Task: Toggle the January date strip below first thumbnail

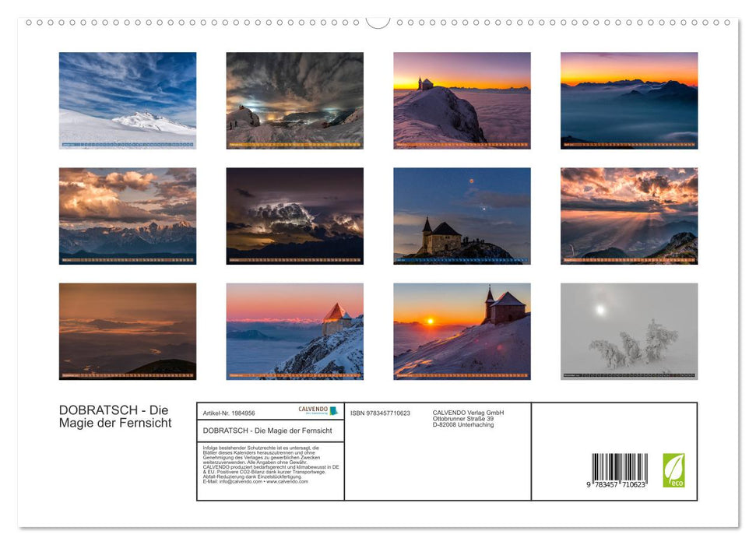Action: coord(126,145)
